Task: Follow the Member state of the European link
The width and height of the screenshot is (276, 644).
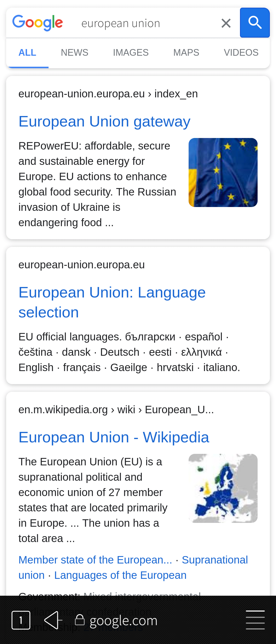Action: point(95,560)
